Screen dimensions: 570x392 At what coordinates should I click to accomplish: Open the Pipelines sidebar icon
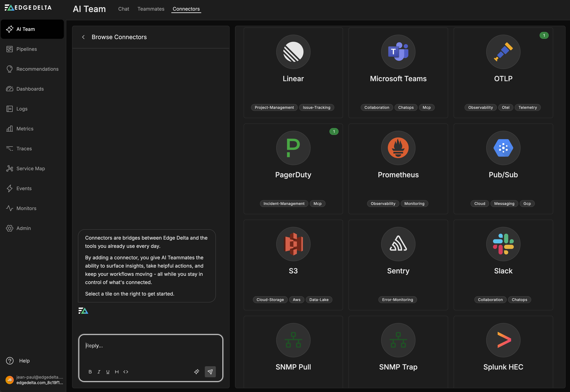(10, 49)
